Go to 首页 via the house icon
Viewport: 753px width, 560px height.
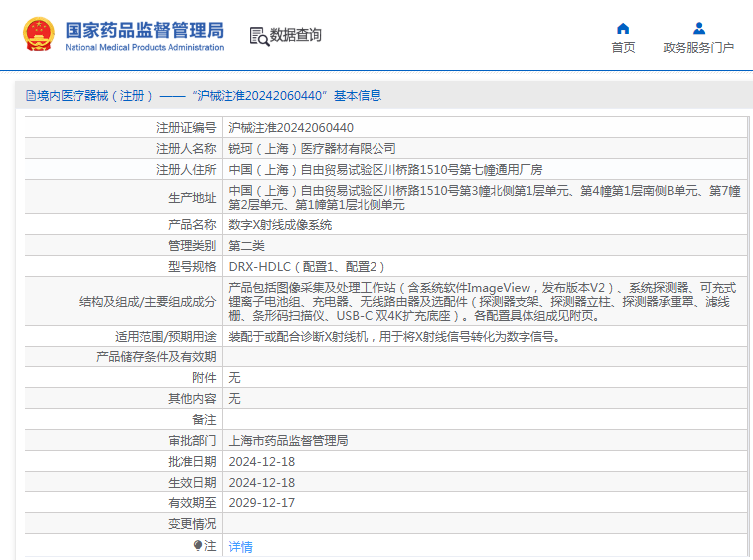(x=623, y=29)
